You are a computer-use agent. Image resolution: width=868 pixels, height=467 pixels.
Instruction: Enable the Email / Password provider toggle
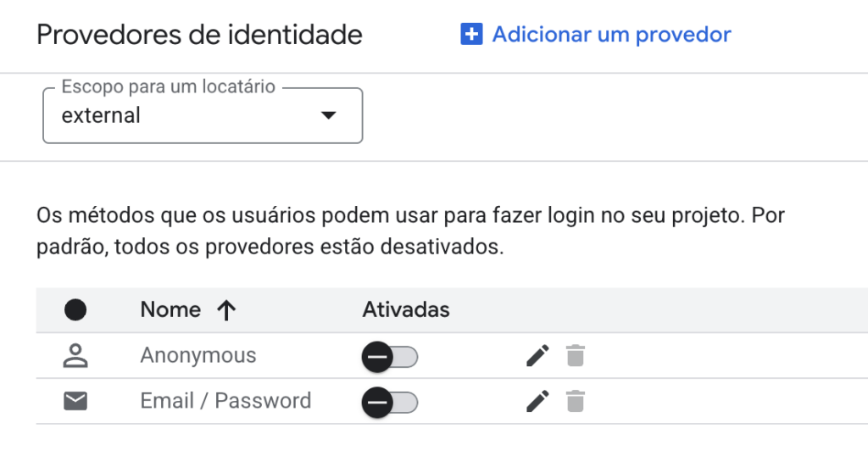[x=390, y=403]
